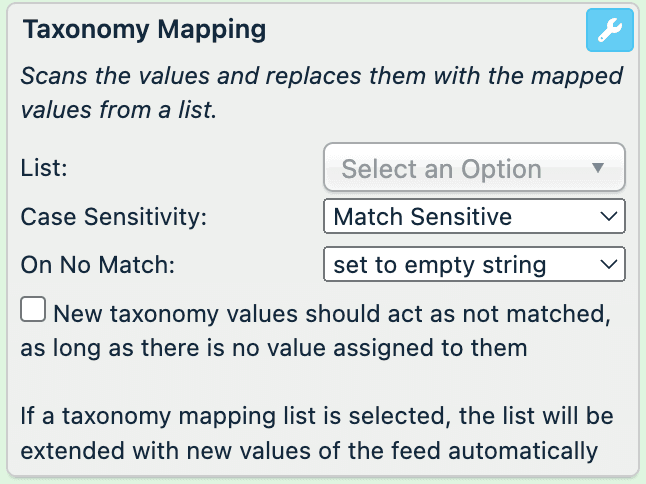This screenshot has width=646, height=484.
Task: Click the 'Match Sensitive' selected value text
Action: pos(422,216)
